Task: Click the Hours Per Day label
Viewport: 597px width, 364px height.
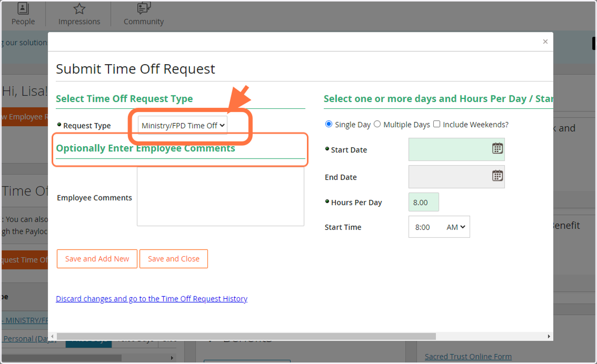Action: pos(356,202)
